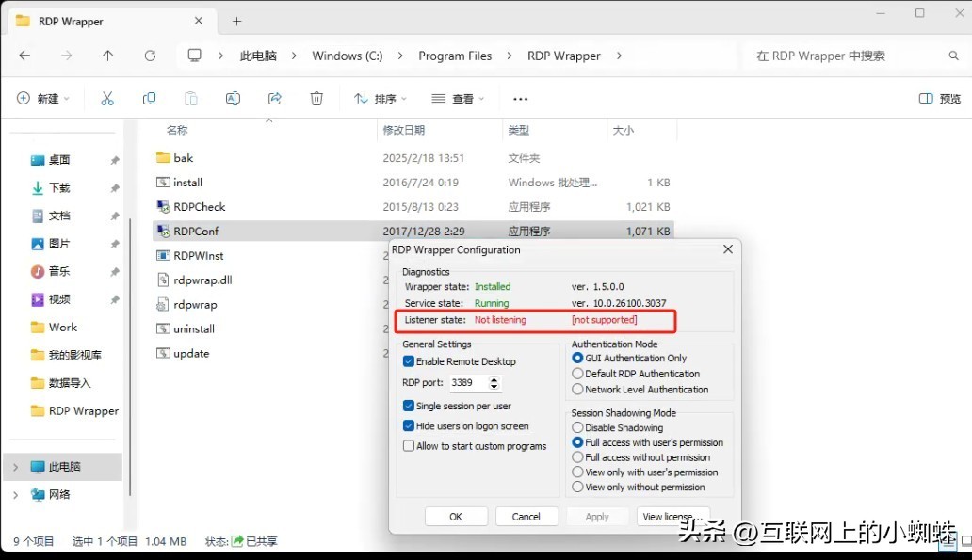The height and width of the screenshot is (560, 972).
Task: Select GUI Authentication Only option
Action: point(577,358)
